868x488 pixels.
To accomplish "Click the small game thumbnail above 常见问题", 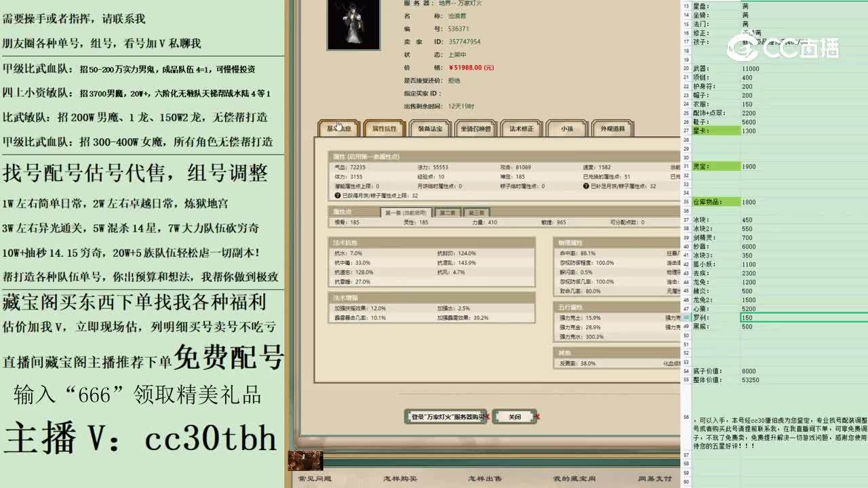I will (x=305, y=461).
